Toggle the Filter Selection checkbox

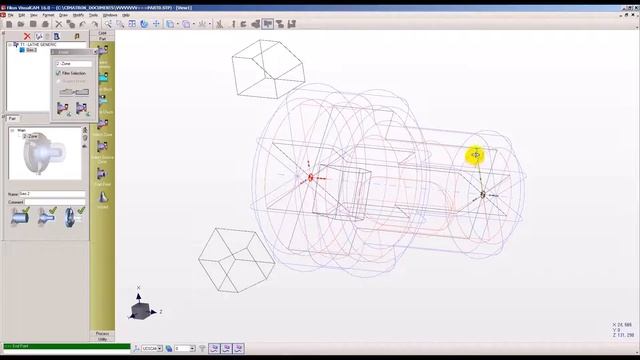[58, 73]
